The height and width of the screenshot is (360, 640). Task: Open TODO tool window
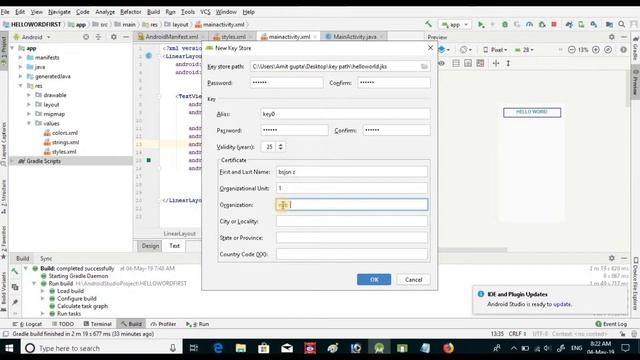point(63,324)
